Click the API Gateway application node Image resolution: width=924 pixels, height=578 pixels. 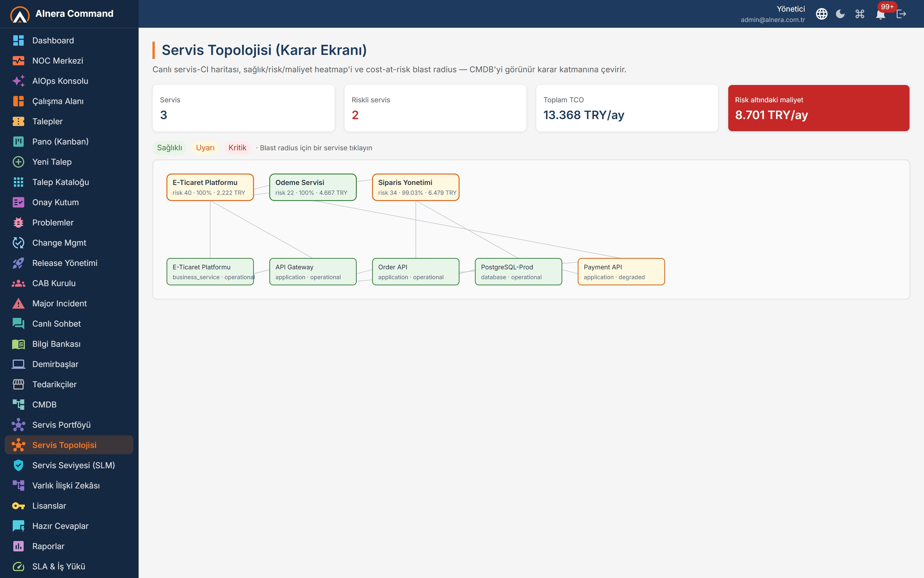313,272
